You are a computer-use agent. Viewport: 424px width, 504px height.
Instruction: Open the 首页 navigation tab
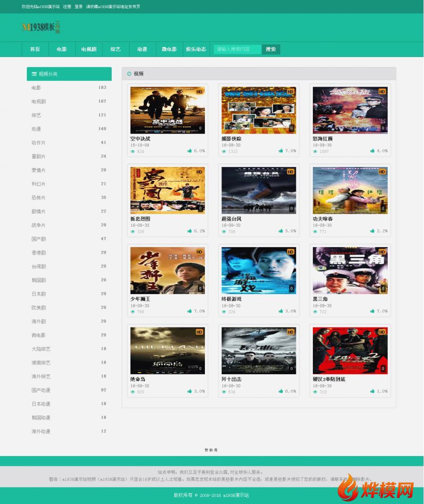[x=35, y=49]
